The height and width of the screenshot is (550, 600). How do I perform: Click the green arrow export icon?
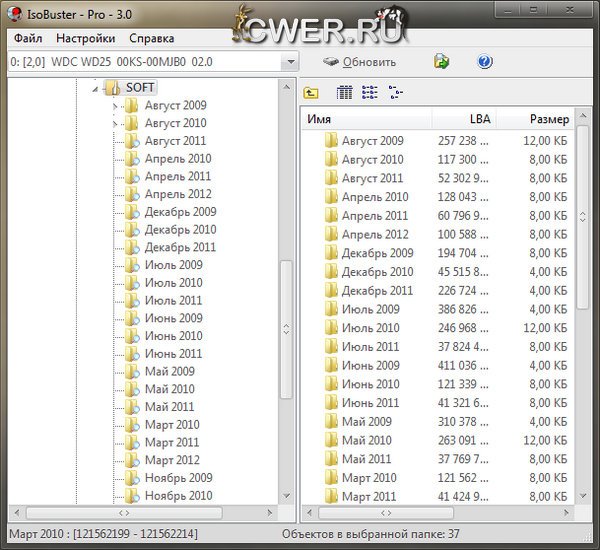[x=441, y=62]
